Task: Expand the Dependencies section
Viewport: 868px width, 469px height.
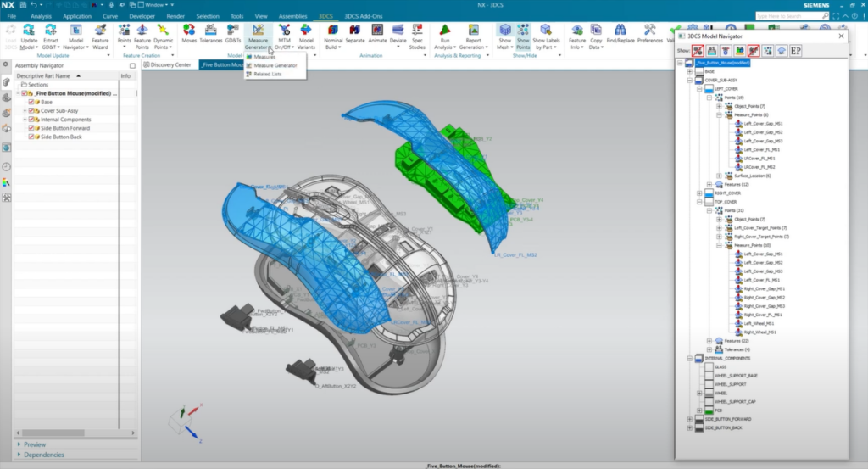Action: pyautogui.click(x=19, y=455)
